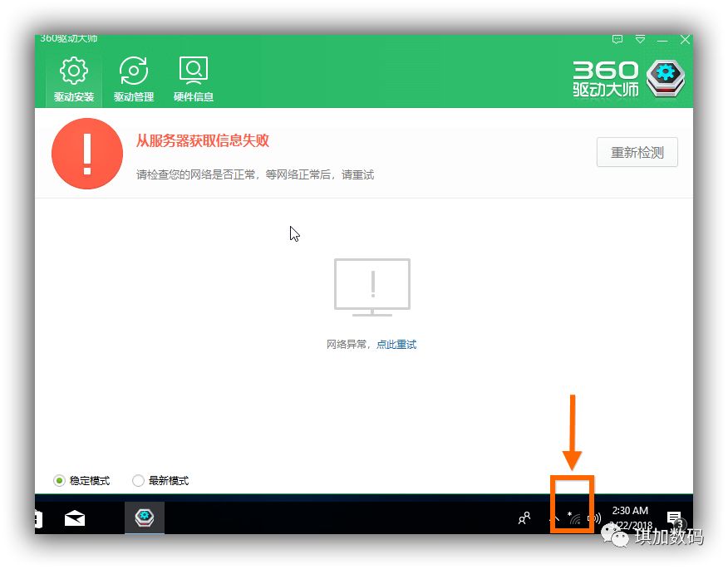Open the feedback speech-bubble icon in title bar
The height and width of the screenshot is (569, 728).
pos(617,39)
